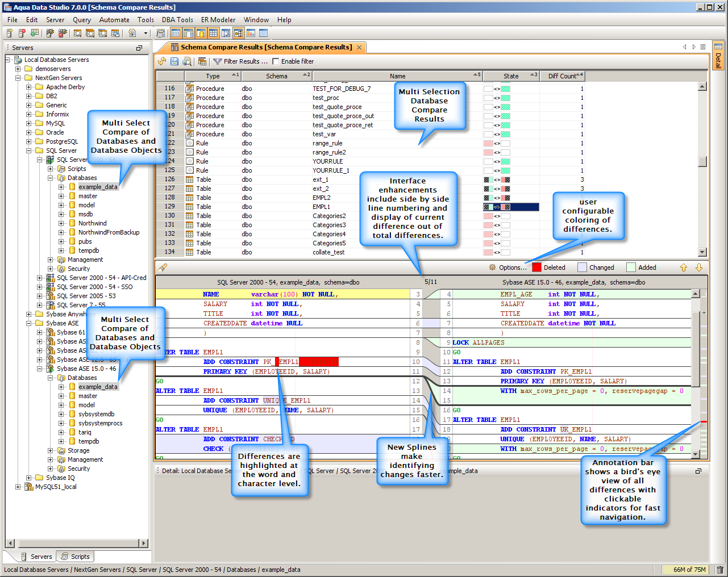Switch to the Scripts tab
Viewport: 728px width, 577px height.
click(x=76, y=557)
